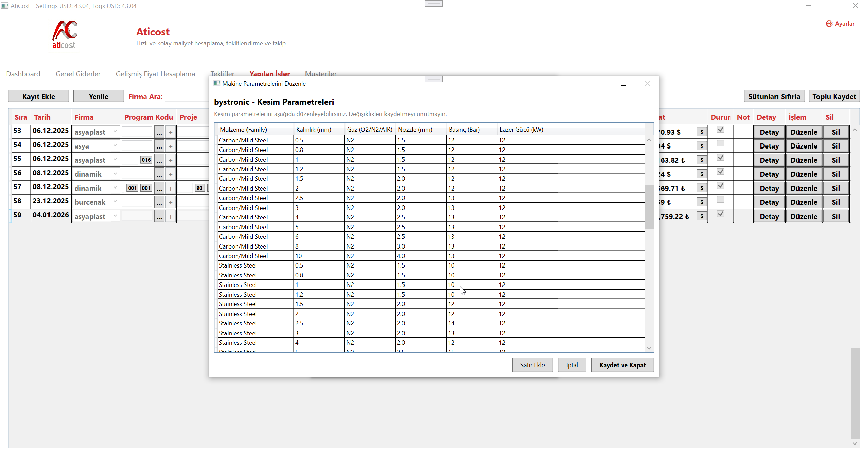Click the plus icon in row 58
This screenshot has height=454, width=868.
point(171,202)
